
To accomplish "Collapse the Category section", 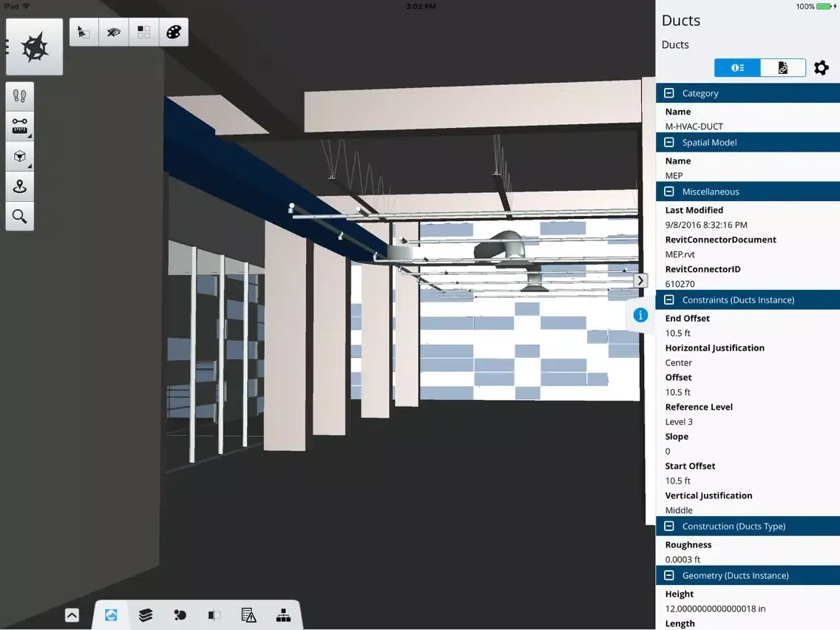I will coord(669,93).
